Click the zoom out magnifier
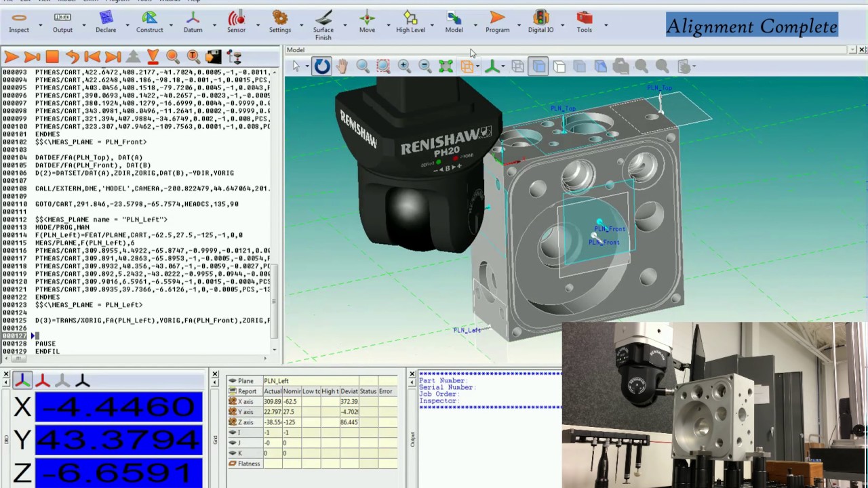This screenshot has height=488, width=868. (425, 66)
